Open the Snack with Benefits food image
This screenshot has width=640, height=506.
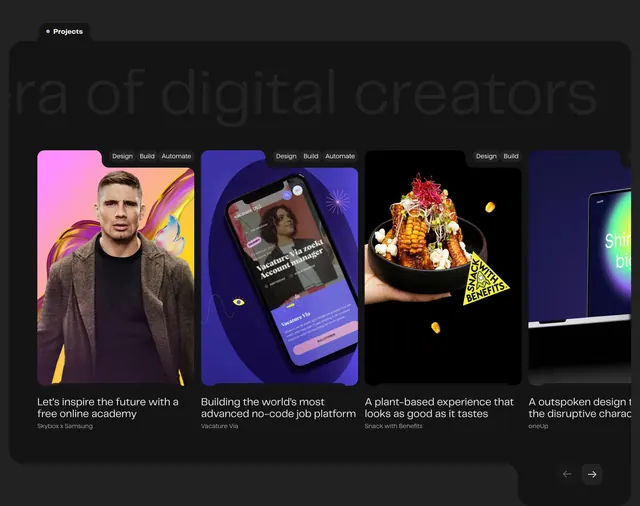[x=443, y=268]
